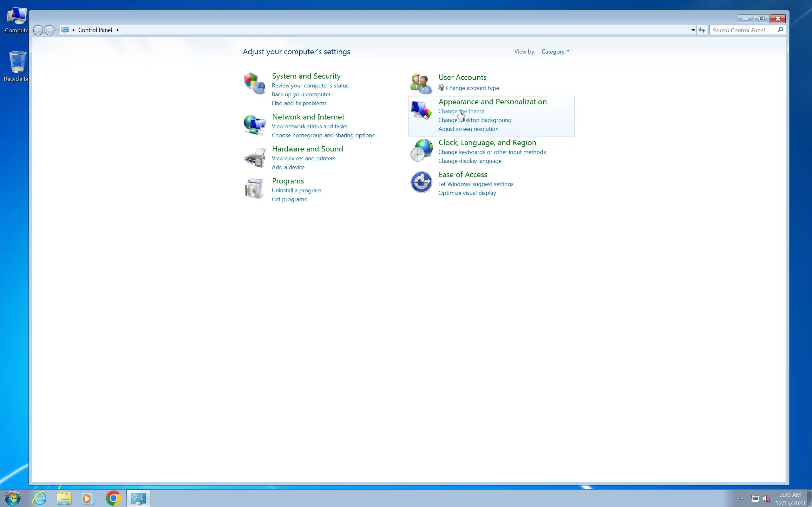This screenshot has height=507, width=812.
Task: Click the Change account type link
Action: (472, 88)
